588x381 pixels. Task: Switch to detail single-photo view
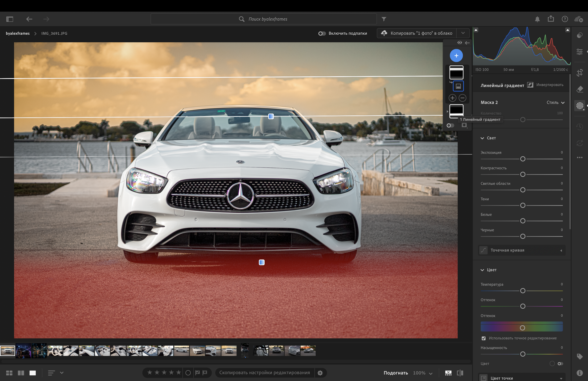pyautogui.click(x=33, y=373)
